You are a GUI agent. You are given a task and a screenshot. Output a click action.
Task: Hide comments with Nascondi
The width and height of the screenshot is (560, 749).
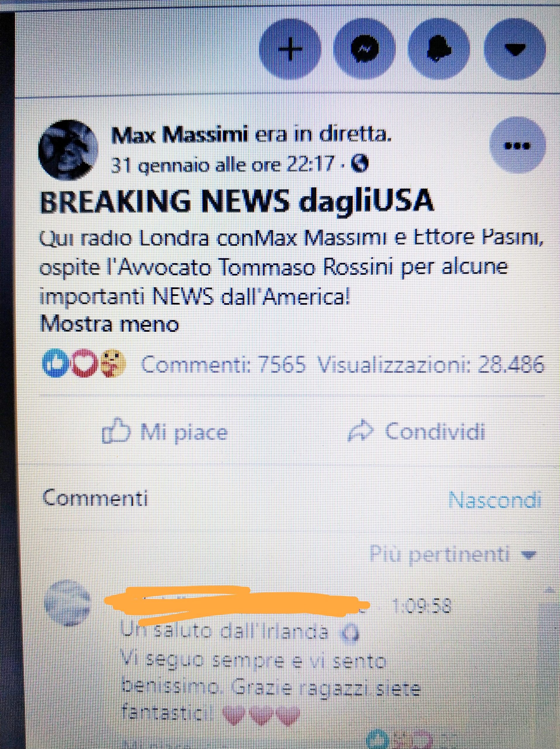495,500
